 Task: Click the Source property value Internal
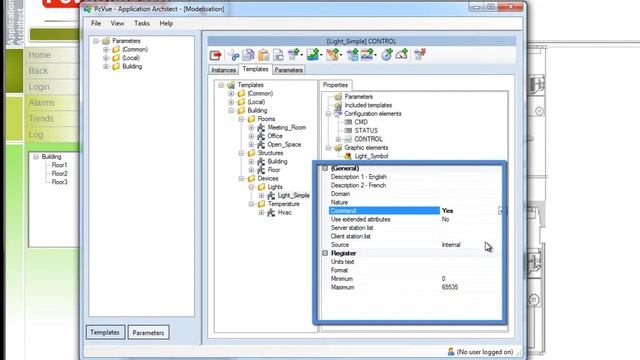[x=451, y=245]
